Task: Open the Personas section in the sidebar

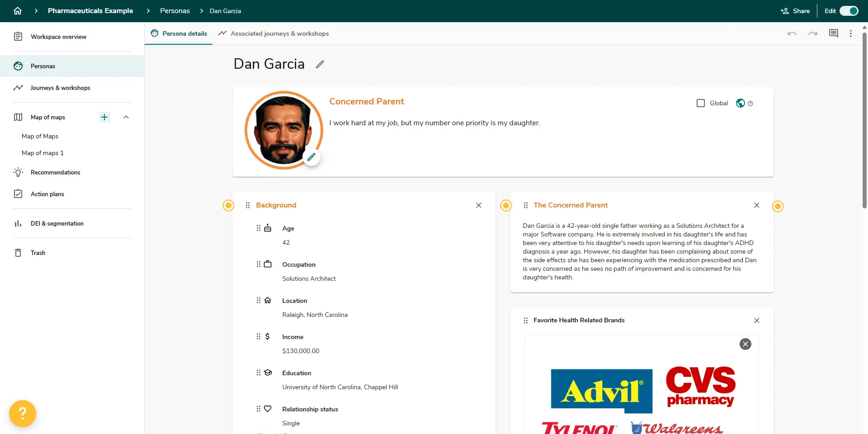Action: click(x=43, y=66)
